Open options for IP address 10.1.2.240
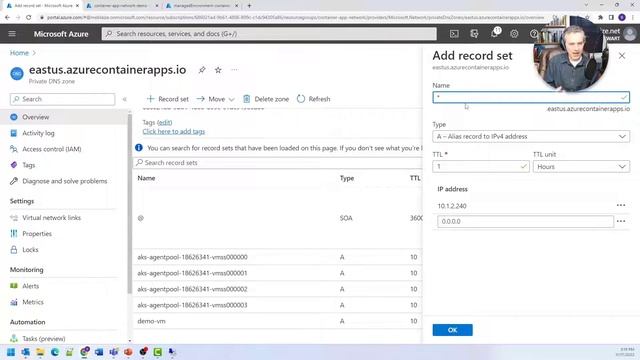 tap(621, 205)
